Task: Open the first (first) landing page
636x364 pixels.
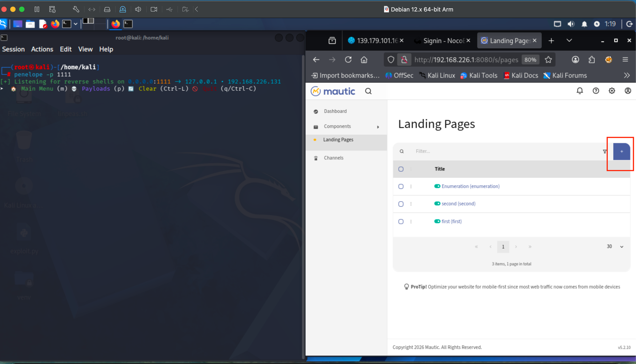Action: (452, 222)
